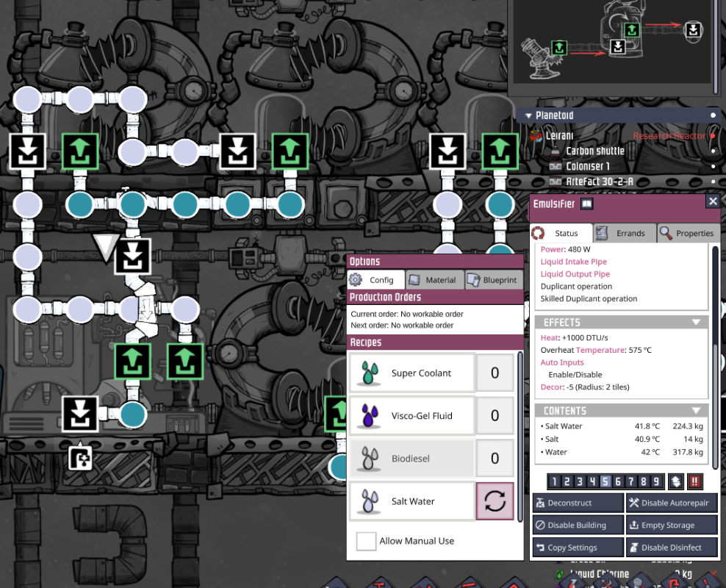Image resolution: width=726 pixels, height=588 pixels.
Task: Click the Salt Water repeat-forever order button
Action: (x=495, y=501)
